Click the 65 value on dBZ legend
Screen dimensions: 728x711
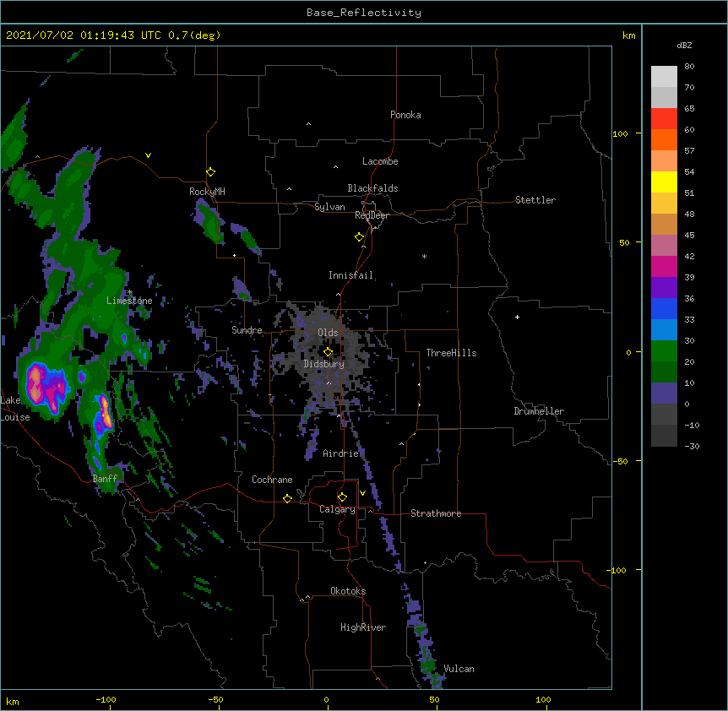point(689,109)
